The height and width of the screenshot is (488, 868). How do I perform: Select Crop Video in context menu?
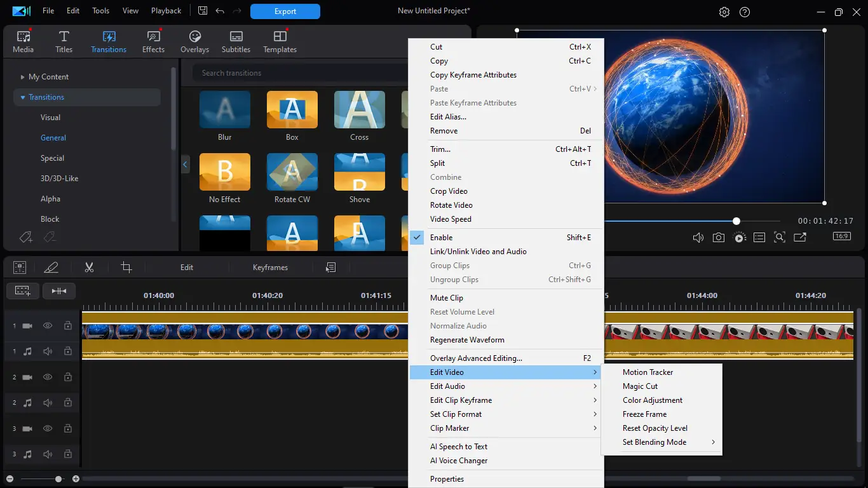point(449,191)
